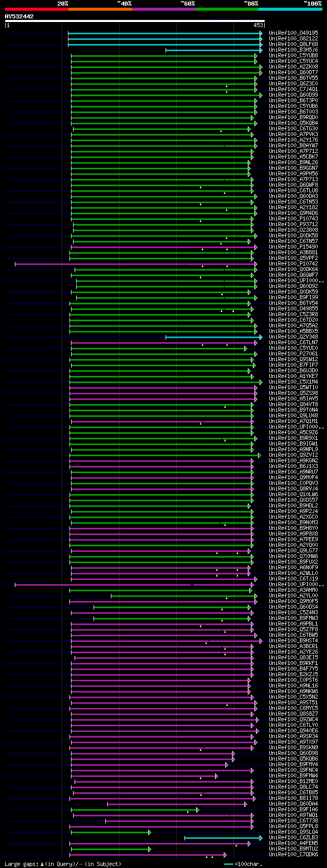Select the UniRef100_B9RQD0 entry
The image size is (327, 868).
click(x=293, y=118)
